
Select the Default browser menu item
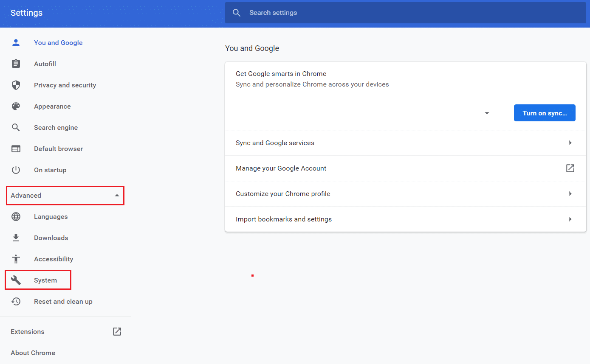point(58,148)
